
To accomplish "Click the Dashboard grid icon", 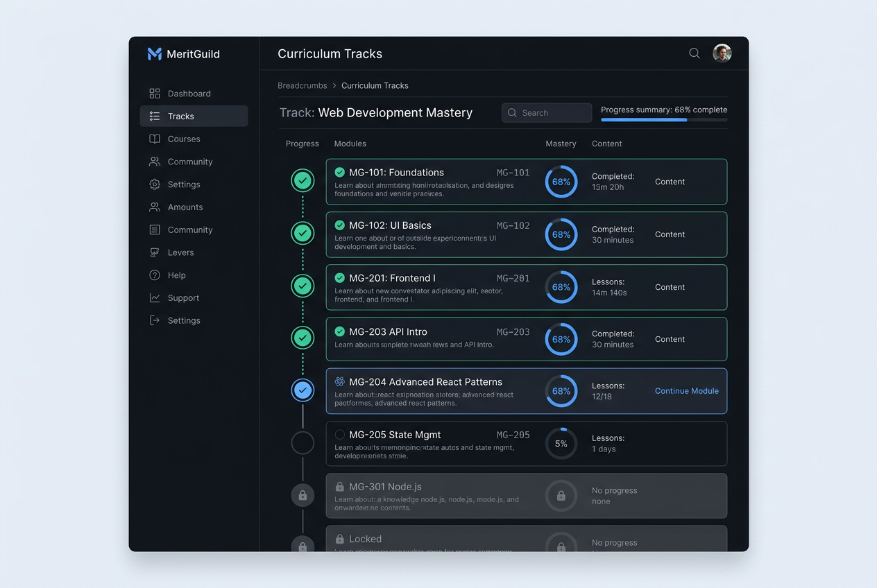I will point(155,94).
